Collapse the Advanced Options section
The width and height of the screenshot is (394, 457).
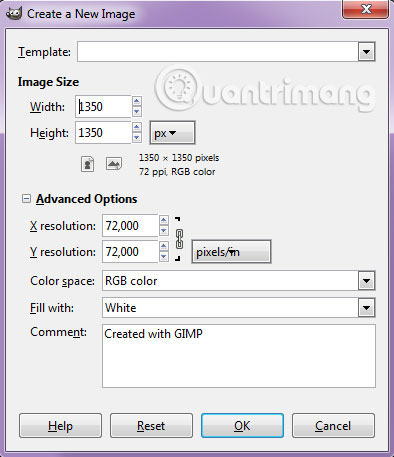[x=26, y=199]
